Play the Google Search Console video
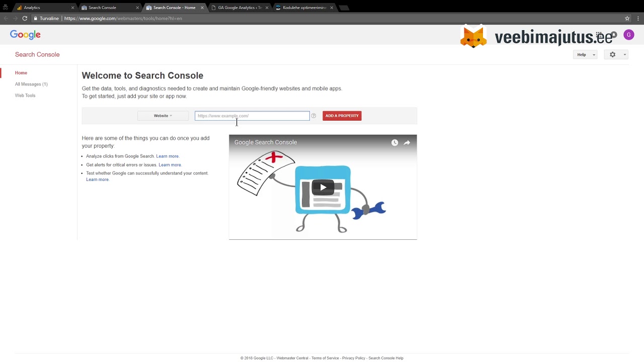The height and width of the screenshot is (362, 644). coord(323,187)
